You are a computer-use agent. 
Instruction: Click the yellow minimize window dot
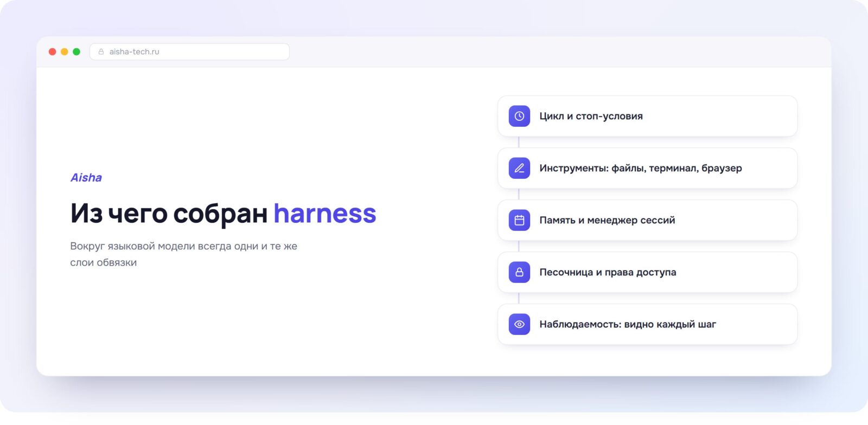(x=65, y=51)
